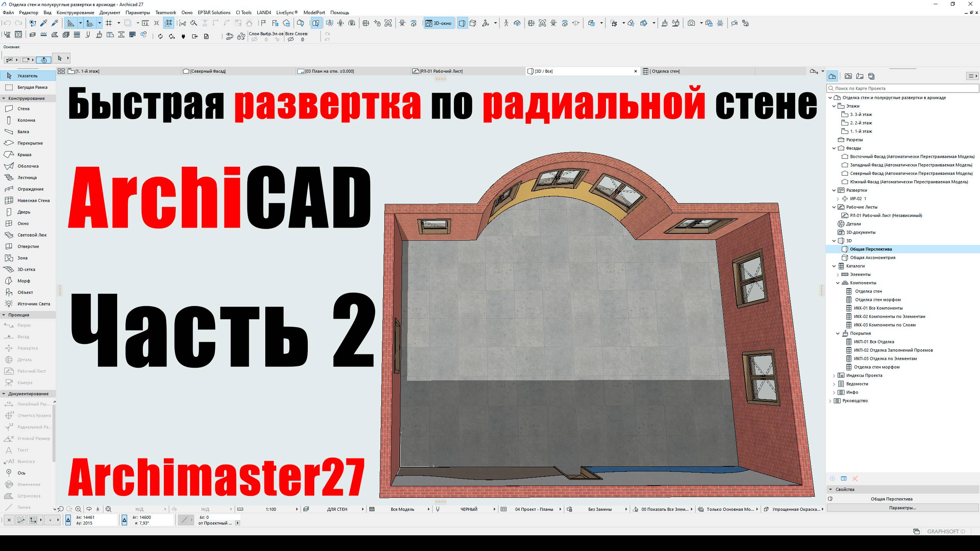This screenshot has width=980, height=551.
Task: Switch to the Северный Фасад tab
Action: [x=207, y=71]
